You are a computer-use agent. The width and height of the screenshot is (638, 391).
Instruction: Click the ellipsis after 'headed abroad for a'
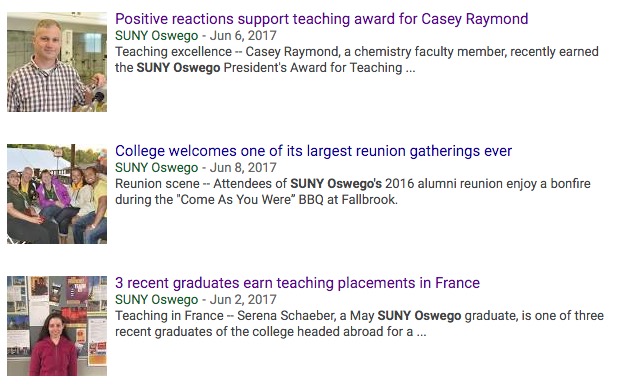click(x=422, y=334)
